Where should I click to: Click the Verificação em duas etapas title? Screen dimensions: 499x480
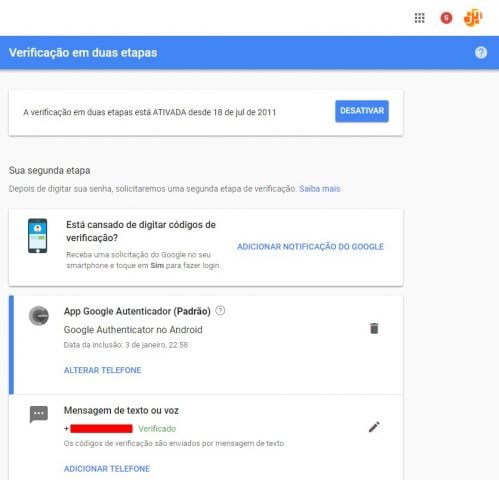[83, 53]
